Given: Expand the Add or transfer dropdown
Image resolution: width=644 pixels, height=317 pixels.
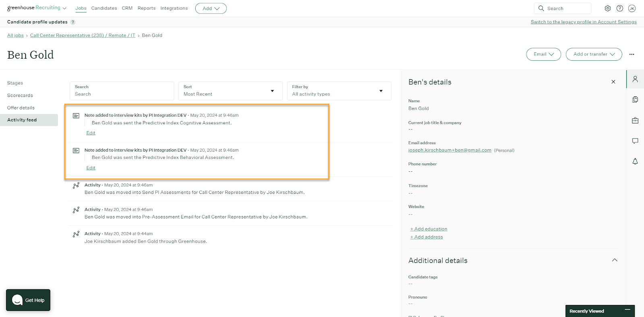Looking at the screenshot, I should [x=594, y=54].
